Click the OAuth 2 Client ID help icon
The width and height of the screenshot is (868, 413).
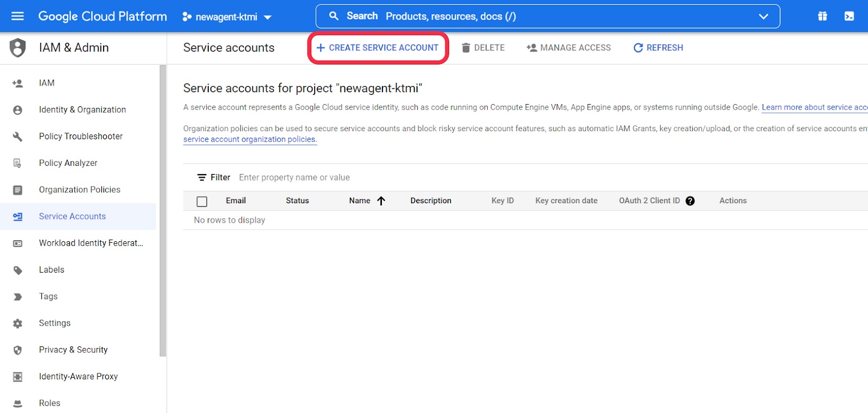click(x=690, y=201)
